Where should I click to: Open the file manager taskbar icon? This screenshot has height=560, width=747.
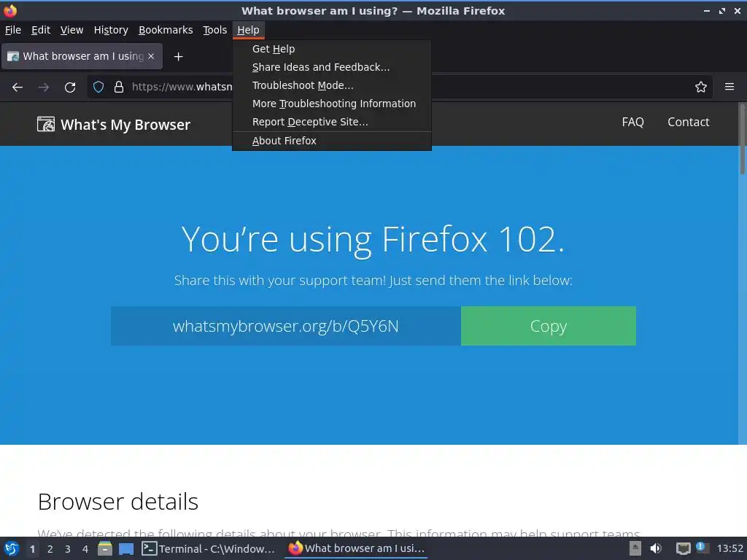tap(105, 548)
